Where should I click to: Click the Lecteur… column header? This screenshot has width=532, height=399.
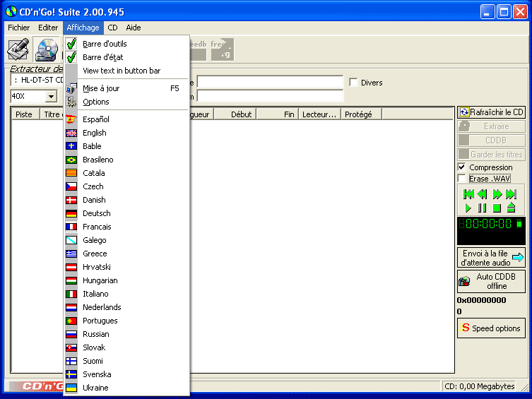[319, 114]
